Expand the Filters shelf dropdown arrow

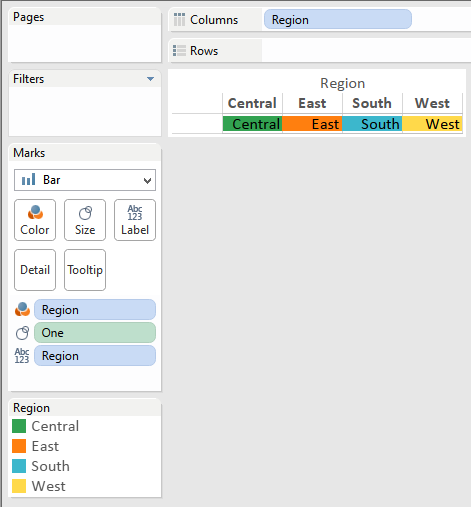coord(151,79)
